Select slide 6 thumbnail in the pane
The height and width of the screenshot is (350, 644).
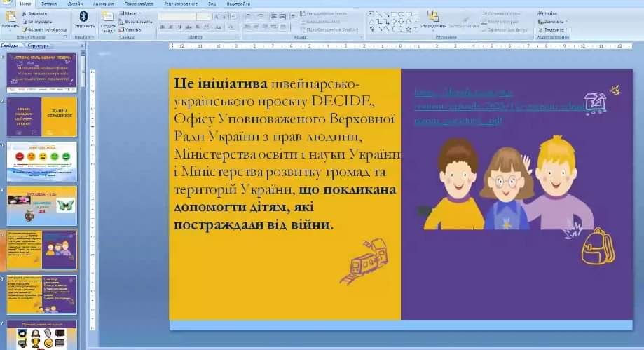click(42, 295)
